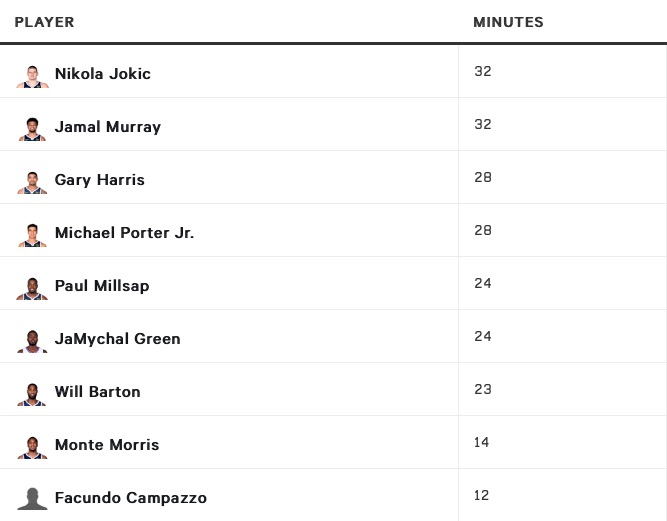The height and width of the screenshot is (521, 667).
Task: Open the Monte Morris player link
Action: click(107, 445)
